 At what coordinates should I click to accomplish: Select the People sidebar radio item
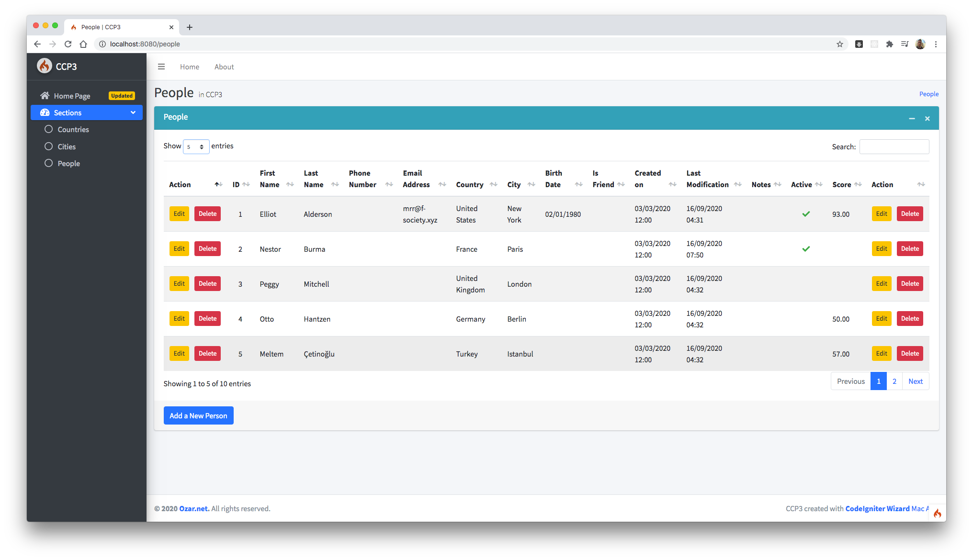coord(48,163)
